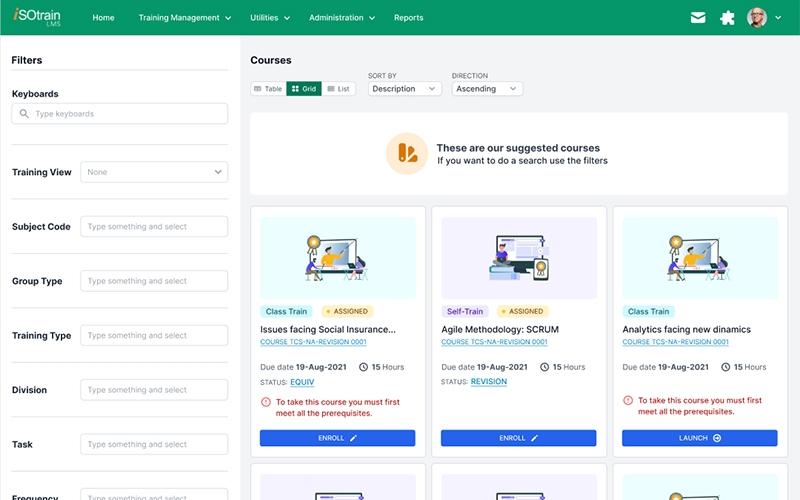Click the Group Type select field
800x500 pixels.
(x=154, y=281)
